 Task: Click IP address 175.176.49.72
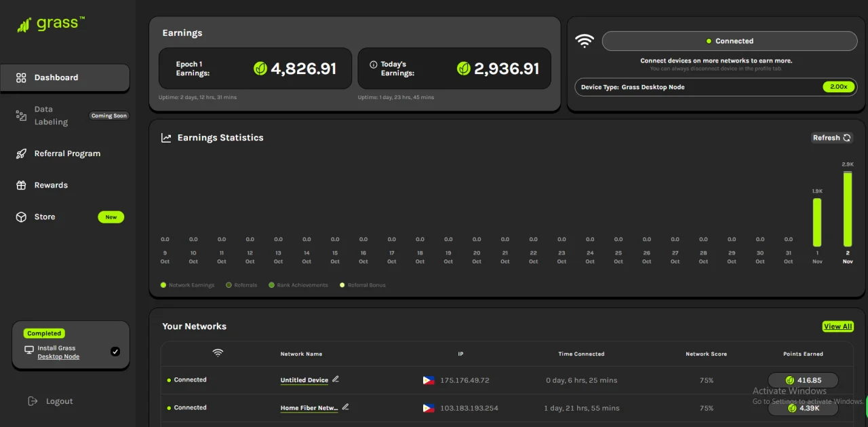click(x=465, y=380)
